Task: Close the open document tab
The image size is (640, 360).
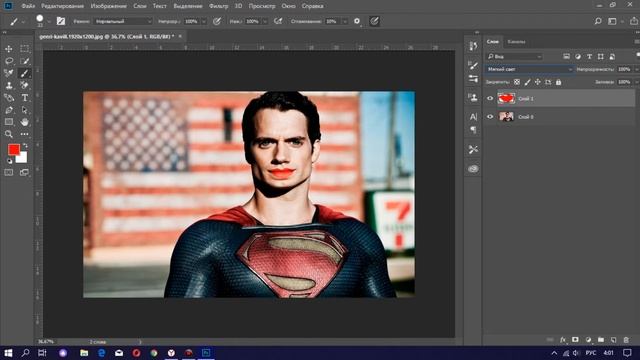Action: [180, 36]
